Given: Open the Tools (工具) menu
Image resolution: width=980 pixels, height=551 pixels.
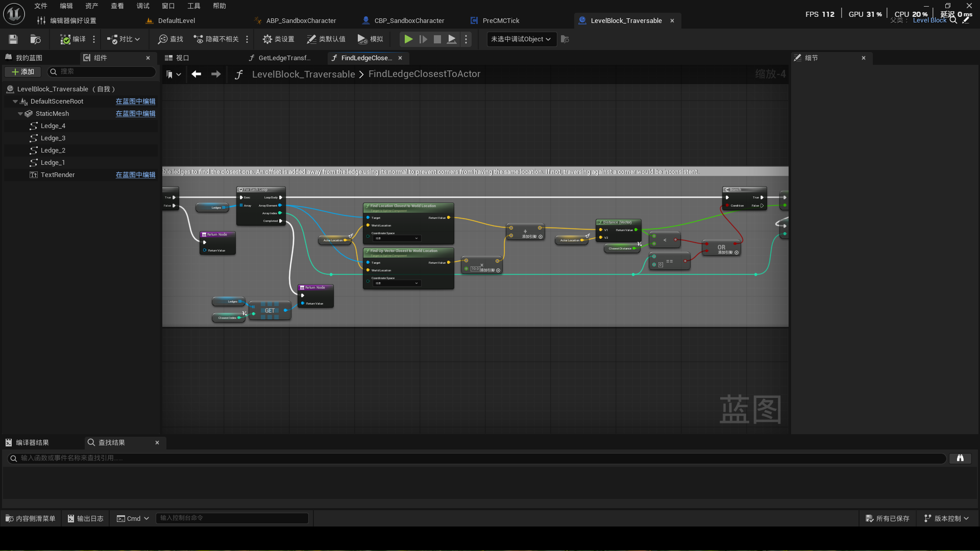Looking at the screenshot, I should [193, 6].
